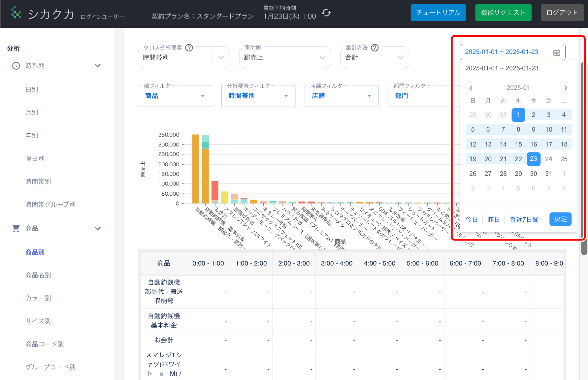
Task: Pick January 15 in the calendar
Action: coord(518,144)
